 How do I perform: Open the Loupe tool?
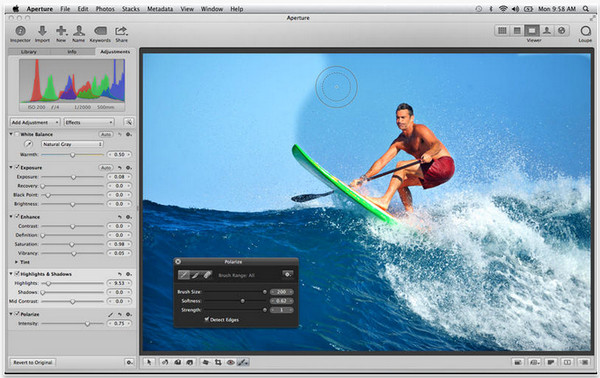(x=585, y=31)
